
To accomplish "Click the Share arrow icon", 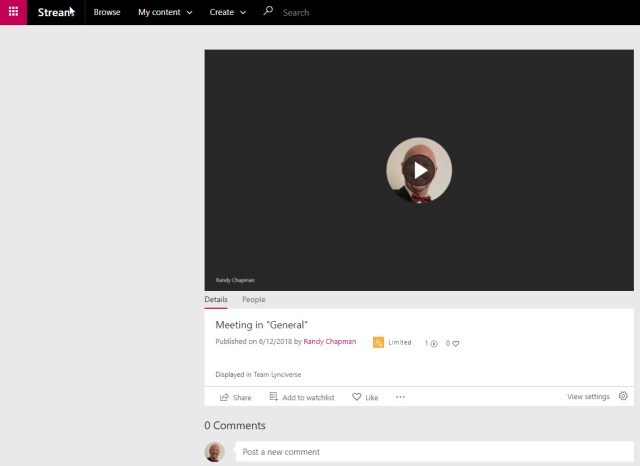I will [225, 397].
